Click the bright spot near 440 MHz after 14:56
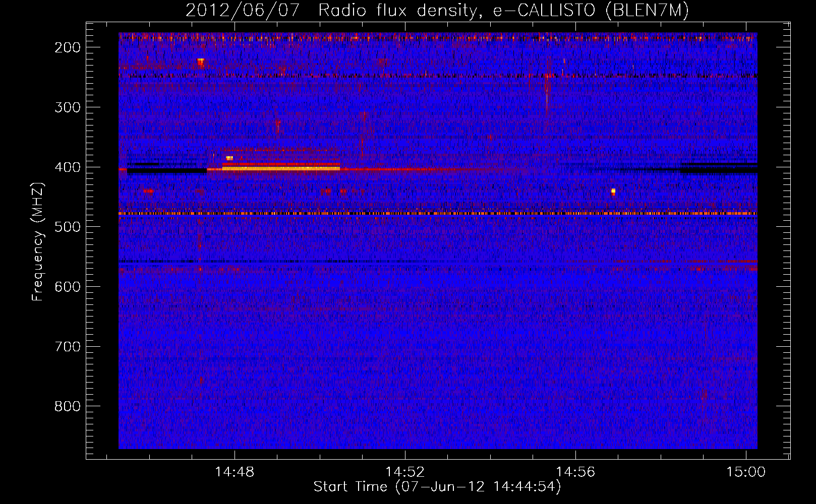The height and width of the screenshot is (504, 816). click(x=613, y=192)
